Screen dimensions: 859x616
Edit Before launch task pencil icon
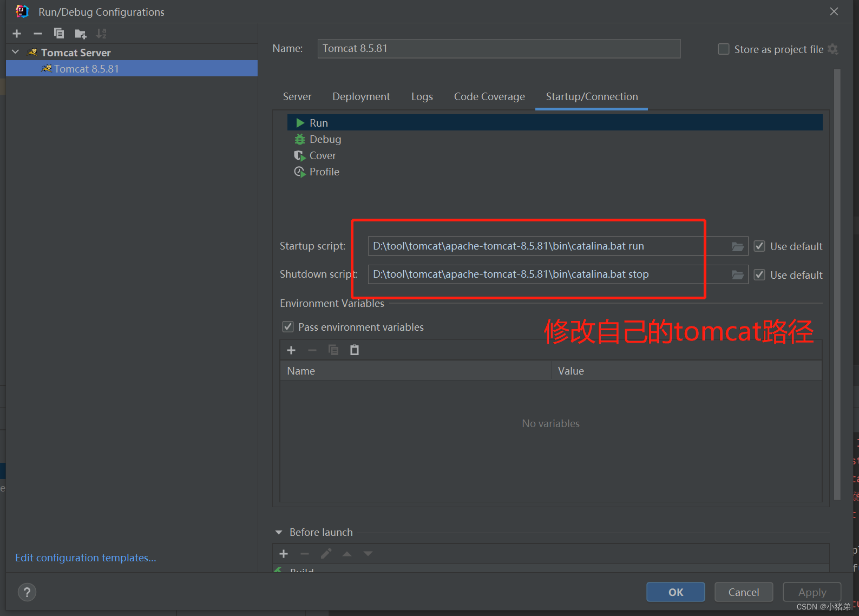coord(326,554)
